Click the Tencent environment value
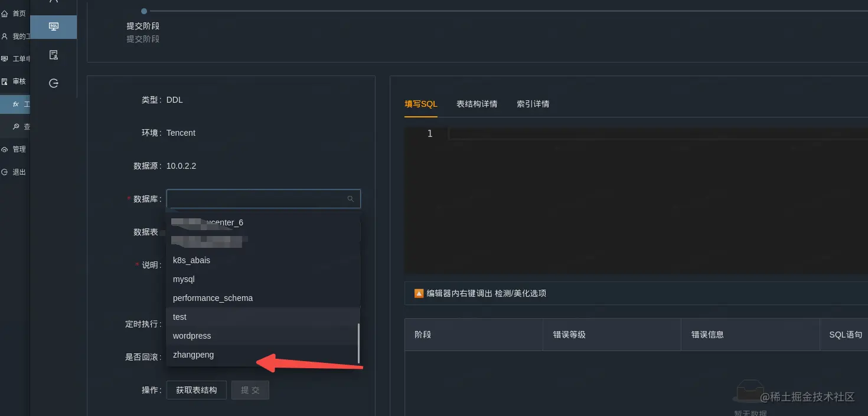 [181, 133]
